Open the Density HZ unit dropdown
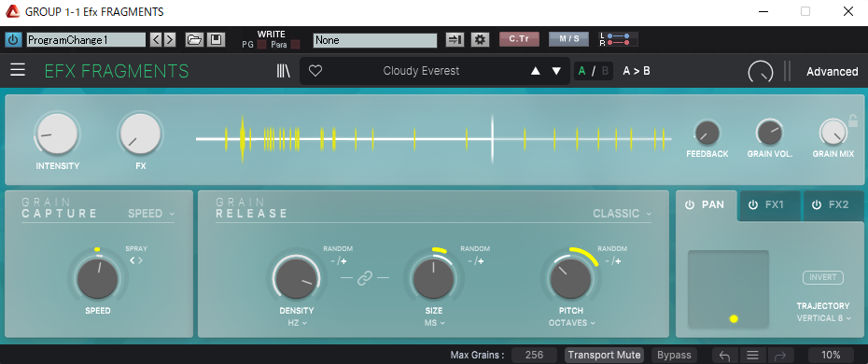 pos(298,323)
